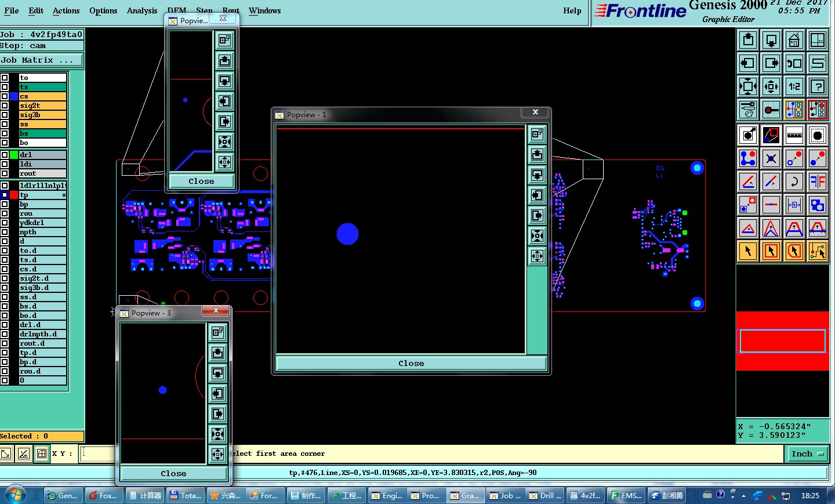Click the snap key icon
This screenshot has width=835, height=504.
click(x=771, y=110)
